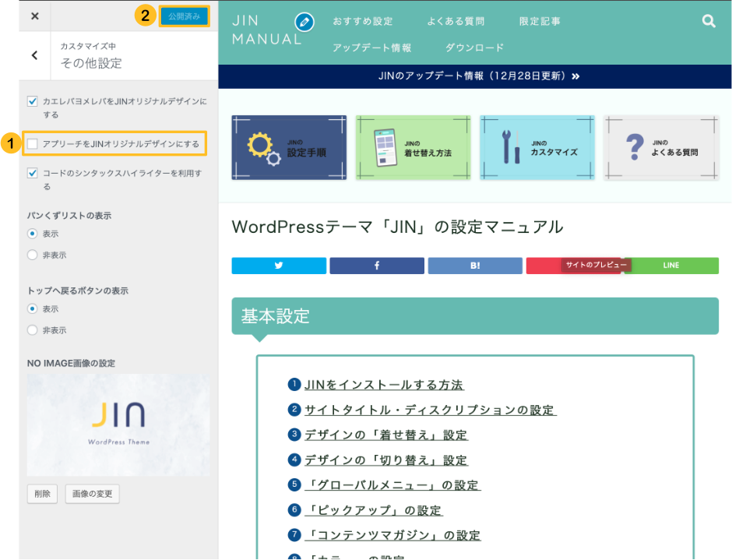Open the search with the magnifier icon
This screenshot has width=732, height=560.
pyautogui.click(x=708, y=21)
